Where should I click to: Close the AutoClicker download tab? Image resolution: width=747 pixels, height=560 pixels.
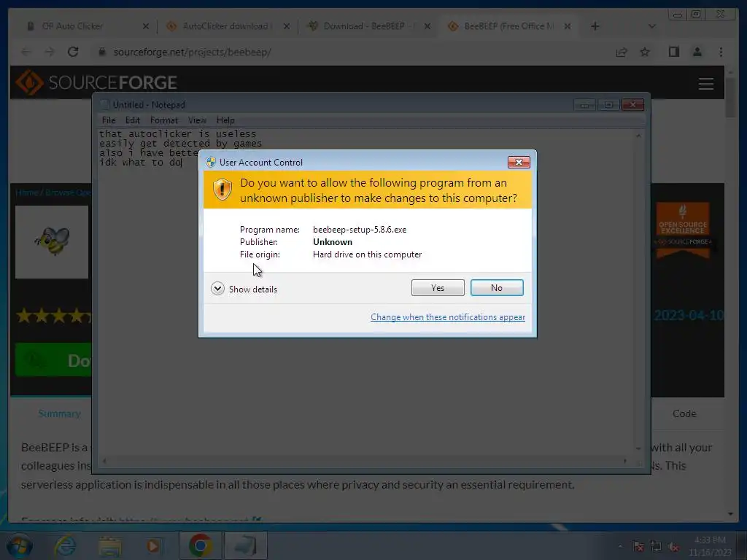tap(286, 26)
